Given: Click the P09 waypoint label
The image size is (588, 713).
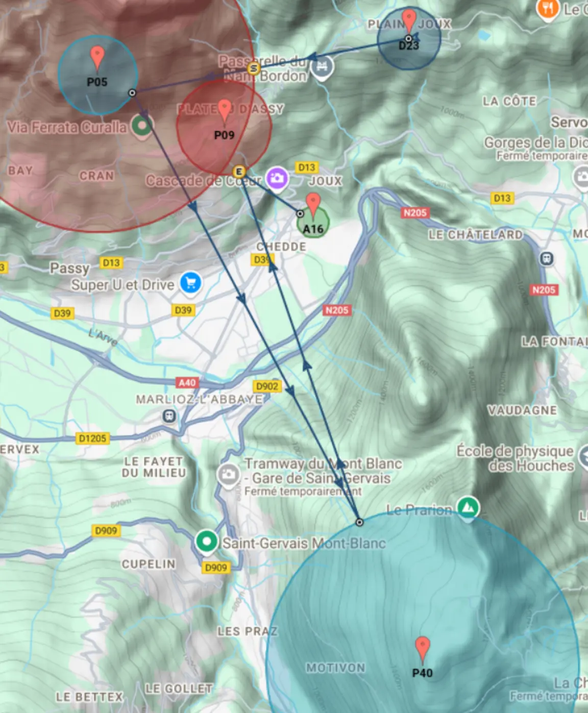Looking at the screenshot, I should [x=224, y=135].
